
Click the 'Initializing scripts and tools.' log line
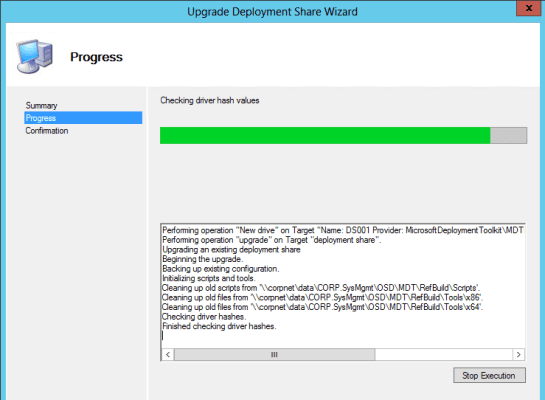click(209, 278)
